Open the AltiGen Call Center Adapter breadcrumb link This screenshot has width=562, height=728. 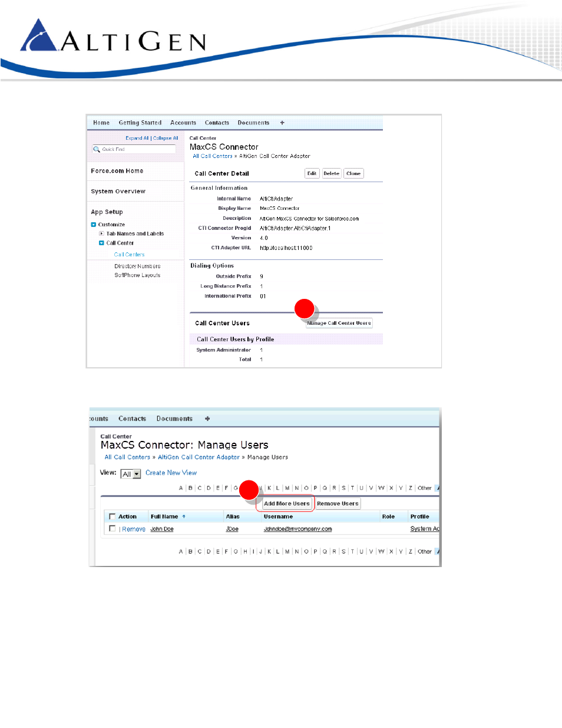point(199,457)
